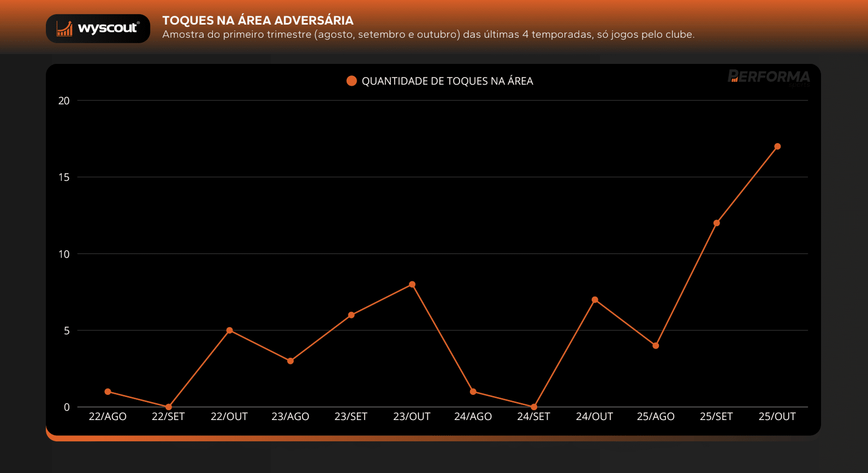
Task: Click the 20 value on the y-axis
Action: click(x=64, y=100)
